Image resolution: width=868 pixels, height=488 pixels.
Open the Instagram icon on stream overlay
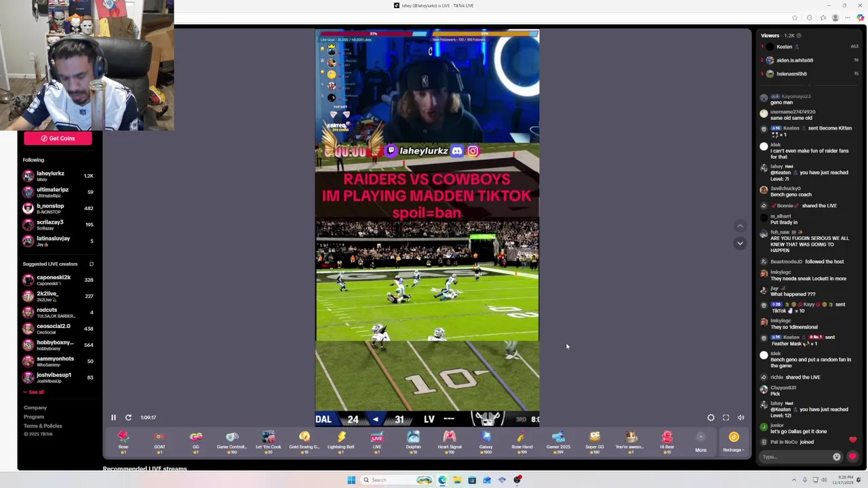[x=473, y=151]
